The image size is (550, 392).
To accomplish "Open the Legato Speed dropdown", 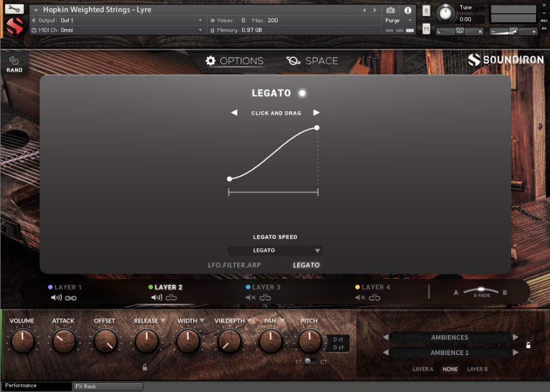I will (275, 250).
